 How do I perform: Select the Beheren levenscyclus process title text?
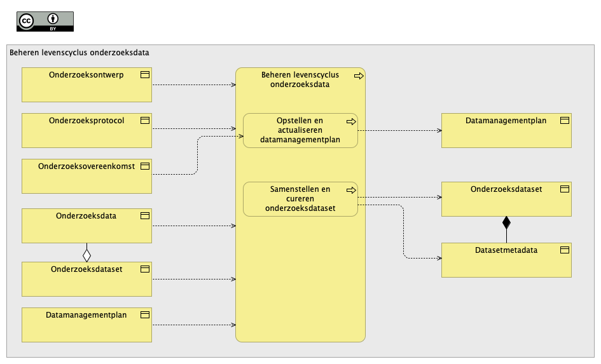300,79
